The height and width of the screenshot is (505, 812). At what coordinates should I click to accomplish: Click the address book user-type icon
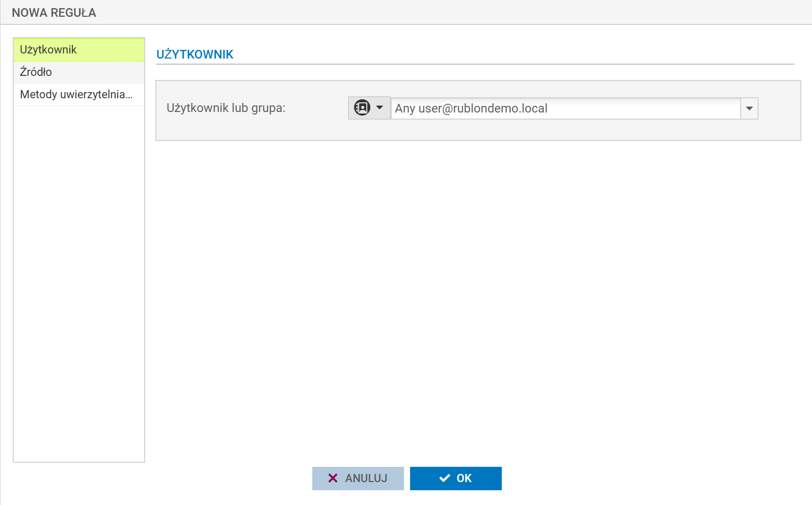tap(362, 108)
